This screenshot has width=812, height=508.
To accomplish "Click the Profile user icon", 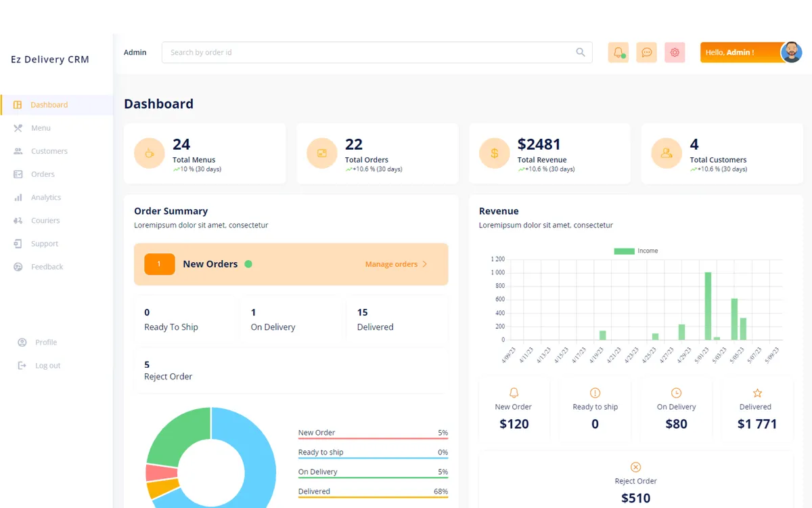I will tap(22, 343).
